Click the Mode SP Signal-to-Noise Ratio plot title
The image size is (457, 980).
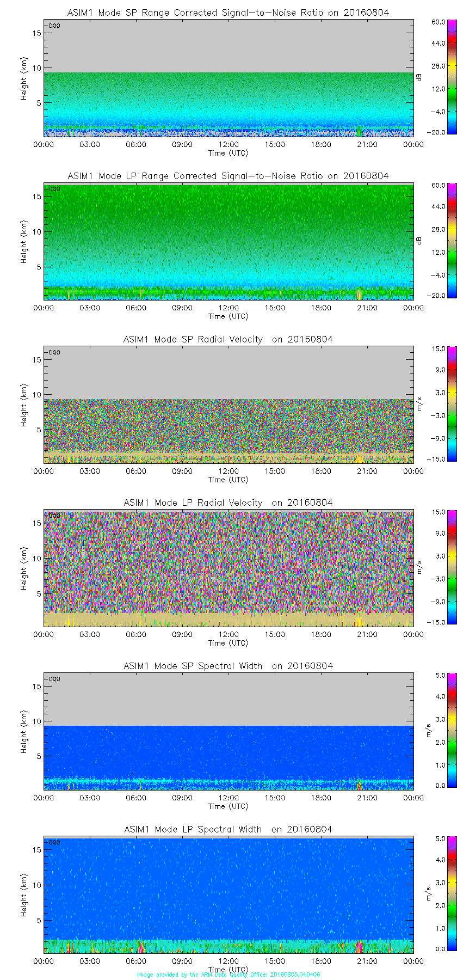click(x=228, y=13)
